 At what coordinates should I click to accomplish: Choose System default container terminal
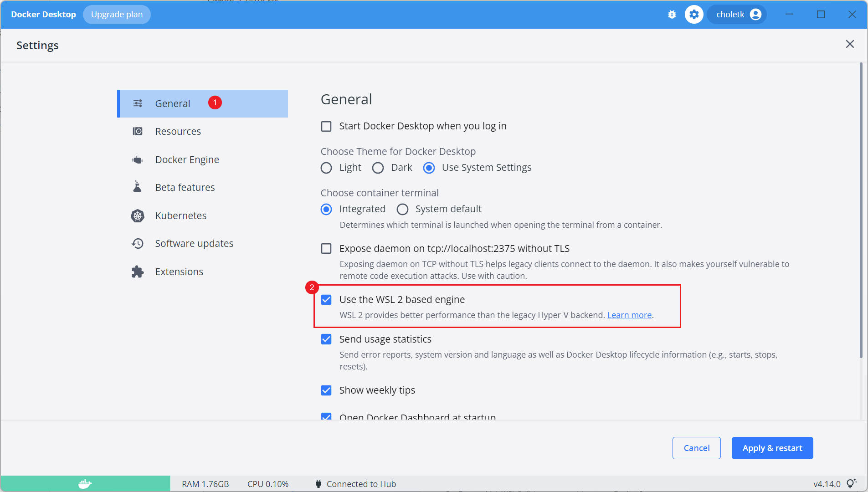[x=402, y=210]
